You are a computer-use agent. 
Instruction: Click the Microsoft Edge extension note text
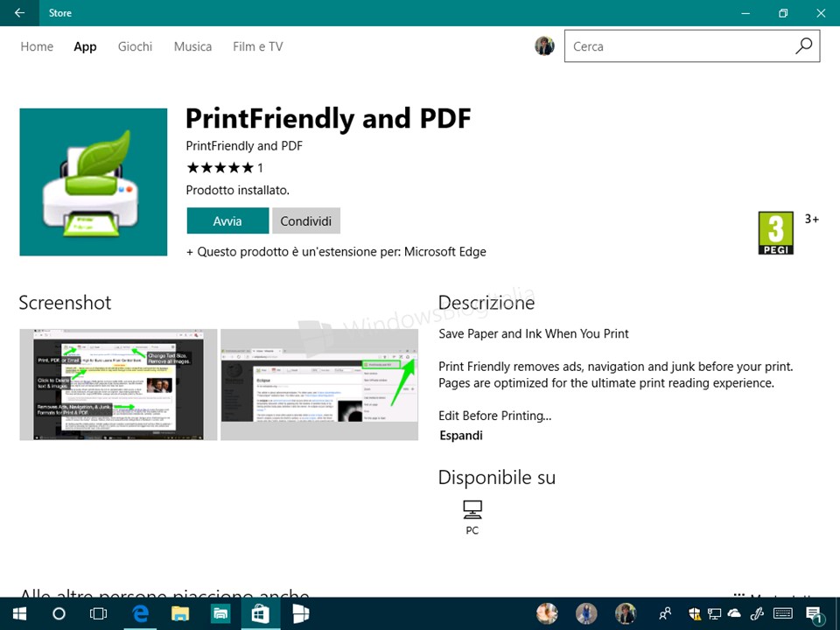click(x=336, y=252)
